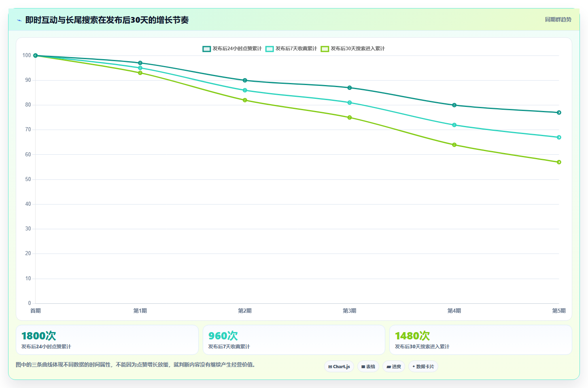This screenshot has height=388, width=588.
Task: Click the dark teal 90 point at 第2期
Action: 245,80
